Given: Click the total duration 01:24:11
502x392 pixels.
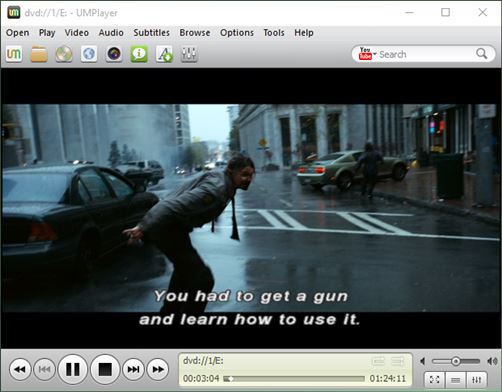Looking at the screenshot, I should (388, 379).
